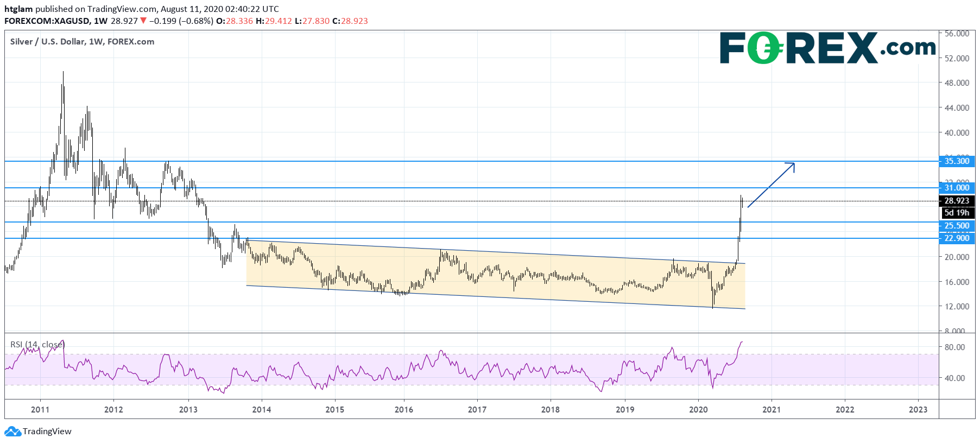
Task: Click the RSI 80.00 scale label
Action: coord(954,347)
